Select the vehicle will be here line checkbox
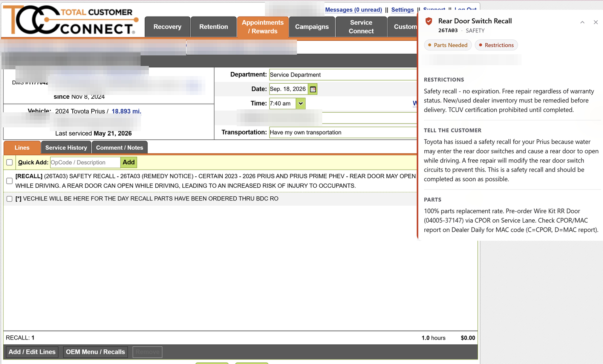Viewport: 603px width, 364px height. pos(10,199)
